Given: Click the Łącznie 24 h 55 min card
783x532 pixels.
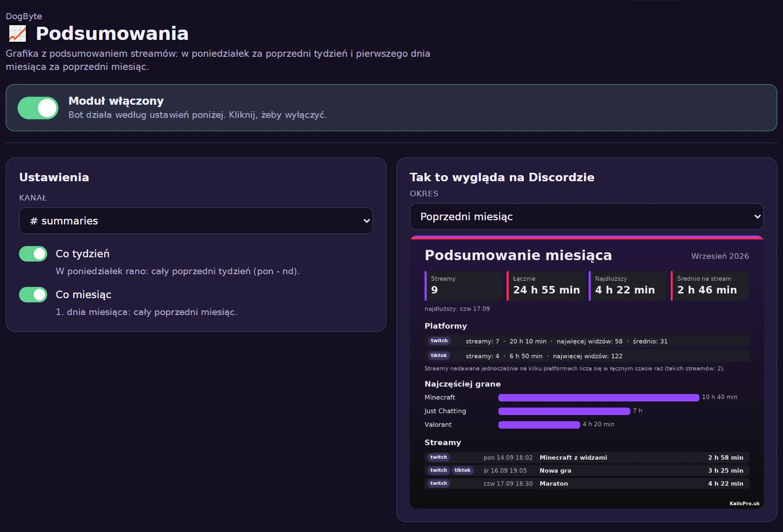Looking at the screenshot, I should [x=546, y=285].
